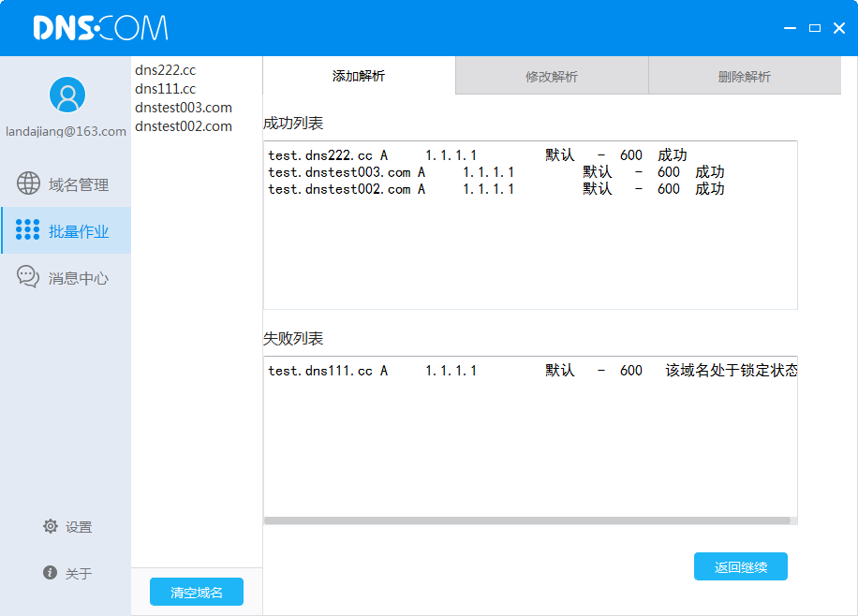Open 关于 in the sidebar
The image size is (858, 616).
click(67, 573)
